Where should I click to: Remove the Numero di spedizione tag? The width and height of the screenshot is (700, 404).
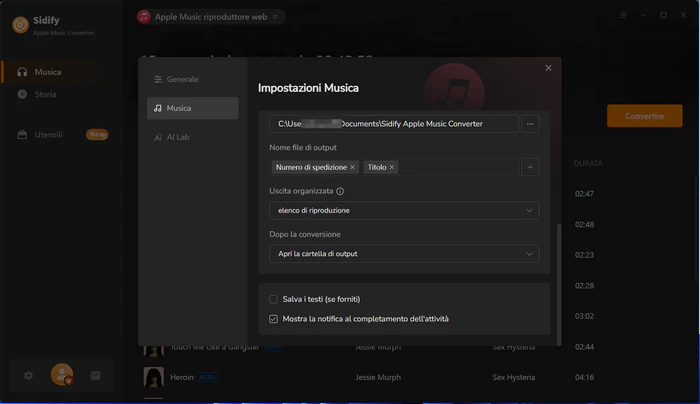point(352,167)
